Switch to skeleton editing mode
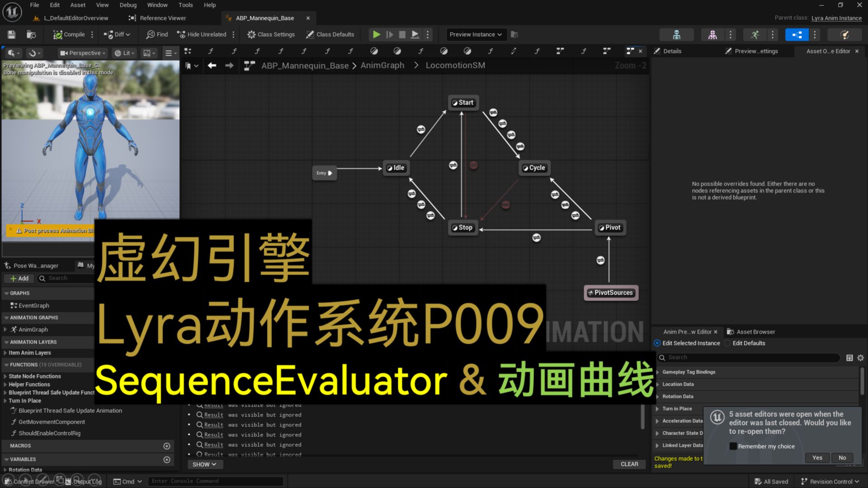 pyautogui.click(x=677, y=34)
